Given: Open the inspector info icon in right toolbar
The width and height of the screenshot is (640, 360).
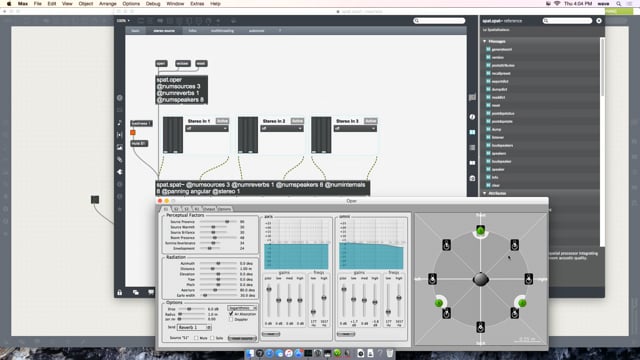Looking at the screenshot, I should coord(472,117).
